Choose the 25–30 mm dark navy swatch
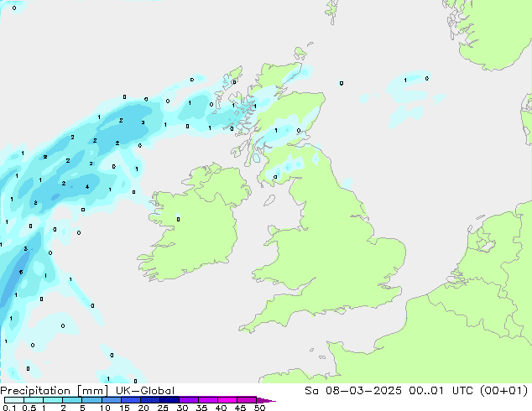This screenshot has height=411, width=532. (169, 400)
